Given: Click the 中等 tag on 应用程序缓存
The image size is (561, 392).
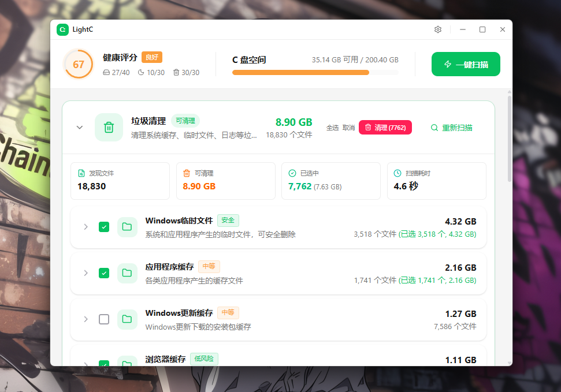Looking at the screenshot, I should pos(209,267).
